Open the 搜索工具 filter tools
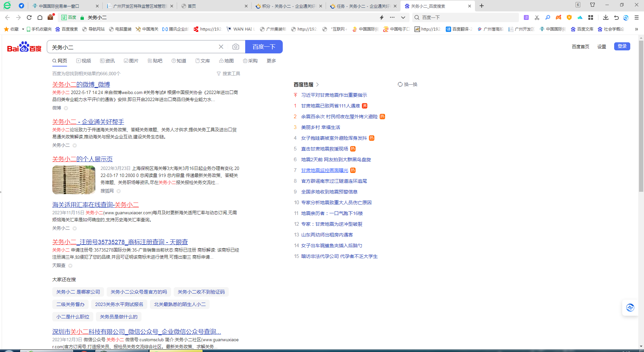Image resolution: width=644 pixels, height=352 pixels. (228, 74)
